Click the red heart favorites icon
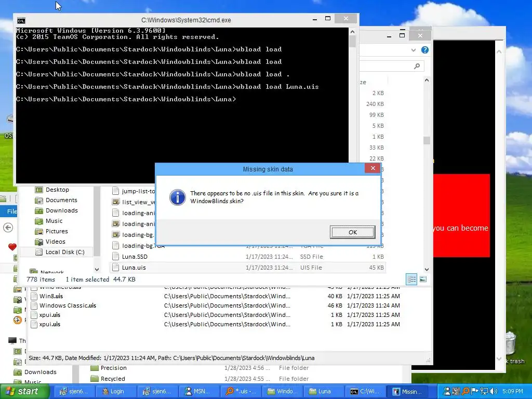Image resolution: width=532 pixels, height=399 pixels. pos(12,247)
